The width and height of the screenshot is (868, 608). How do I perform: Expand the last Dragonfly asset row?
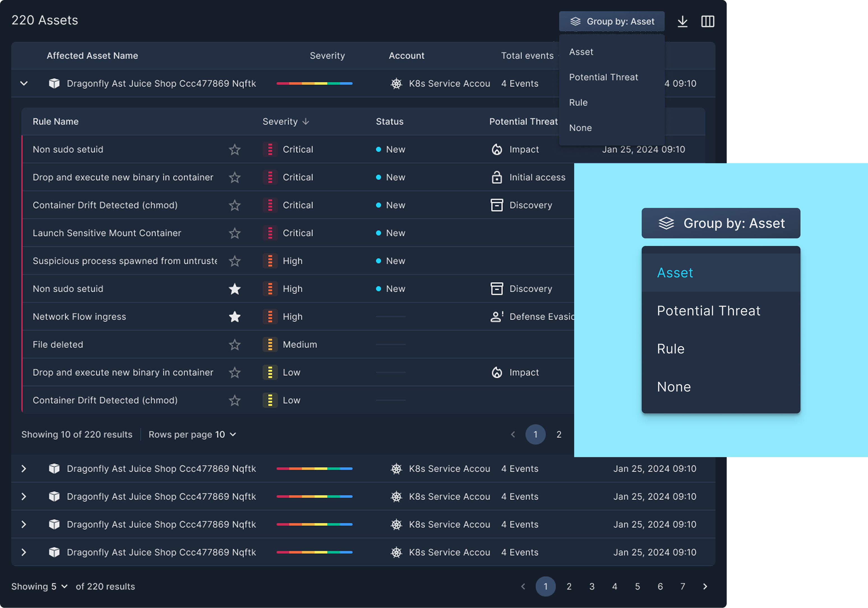click(24, 552)
